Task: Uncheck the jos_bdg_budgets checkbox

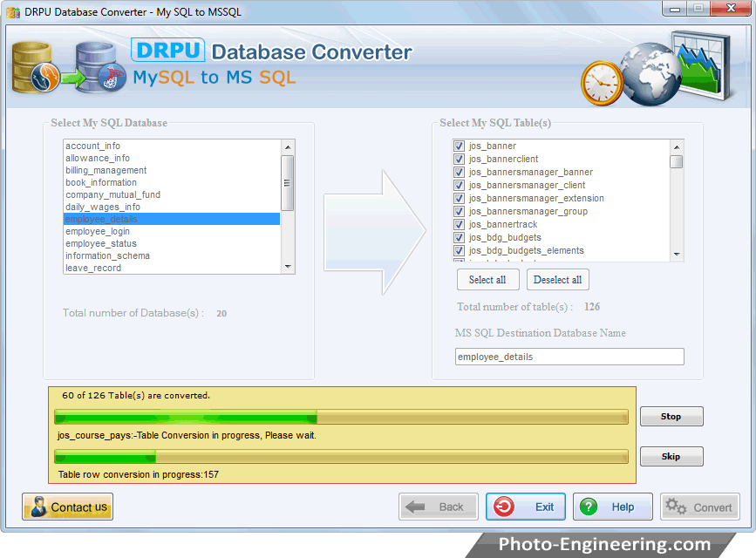Action: pyautogui.click(x=459, y=237)
